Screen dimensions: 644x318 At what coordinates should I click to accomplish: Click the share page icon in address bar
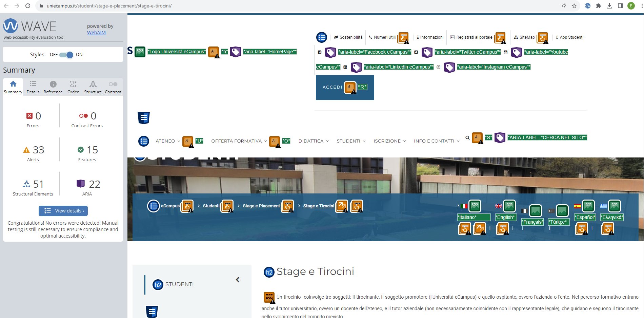[x=563, y=6]
